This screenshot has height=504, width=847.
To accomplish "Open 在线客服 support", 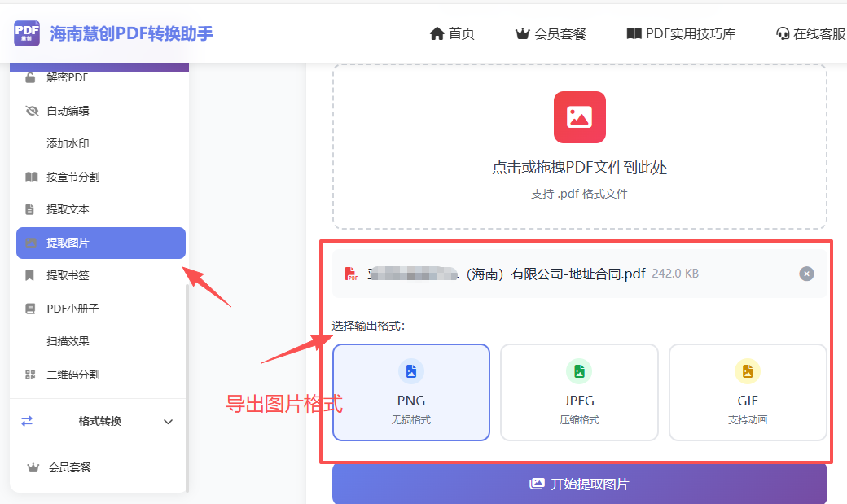I will click(810, 34).
